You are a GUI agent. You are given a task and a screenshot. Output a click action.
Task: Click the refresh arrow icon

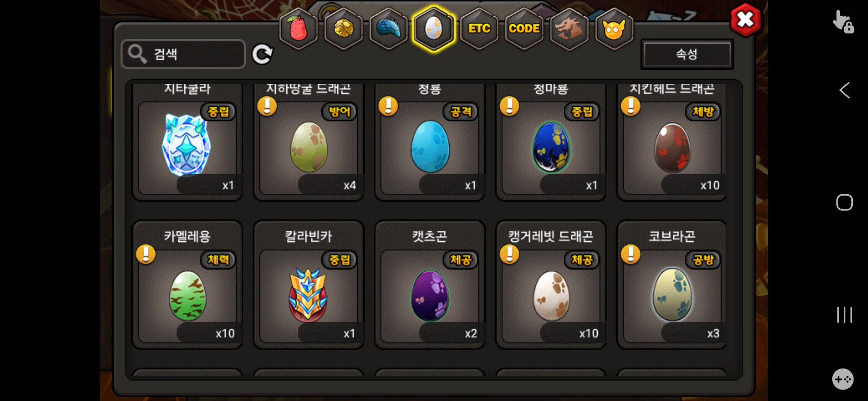262,54
